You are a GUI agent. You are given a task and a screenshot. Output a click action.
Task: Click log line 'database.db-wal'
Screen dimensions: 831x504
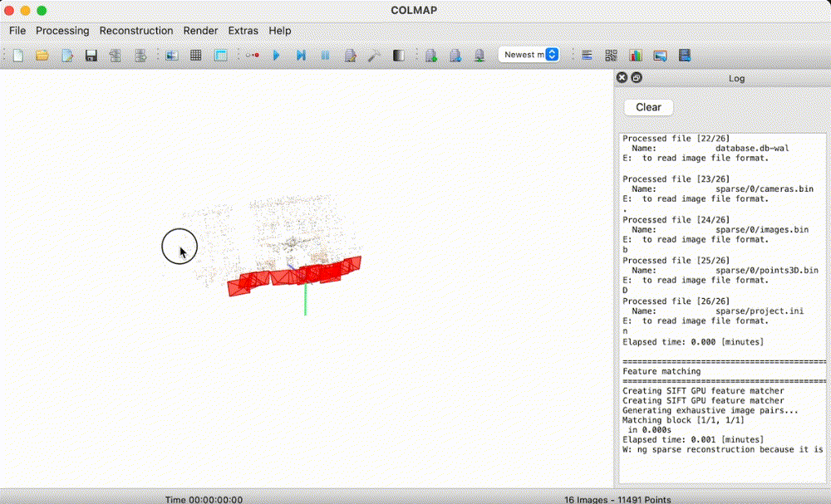click(752, 149)
